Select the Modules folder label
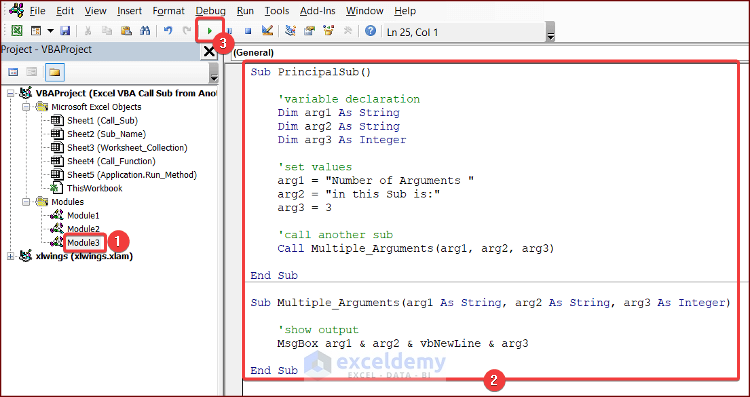The image size is (750, 397). point(67,202)
